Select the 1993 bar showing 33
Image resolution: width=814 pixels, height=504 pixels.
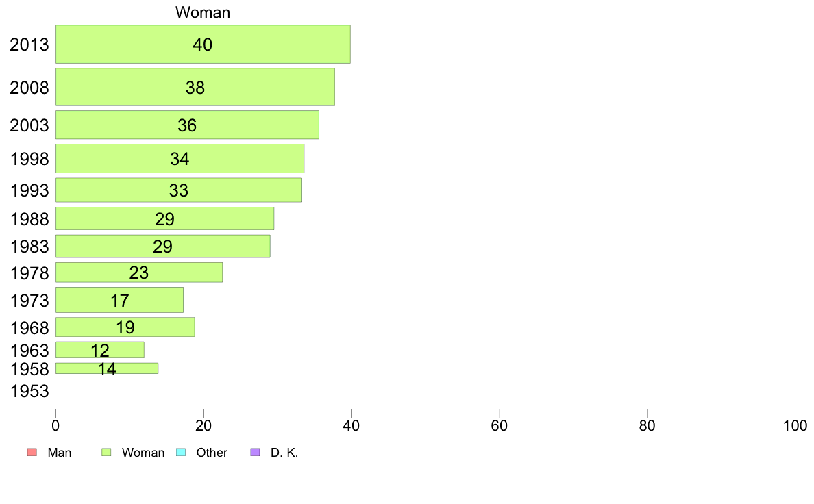(179, 190)
